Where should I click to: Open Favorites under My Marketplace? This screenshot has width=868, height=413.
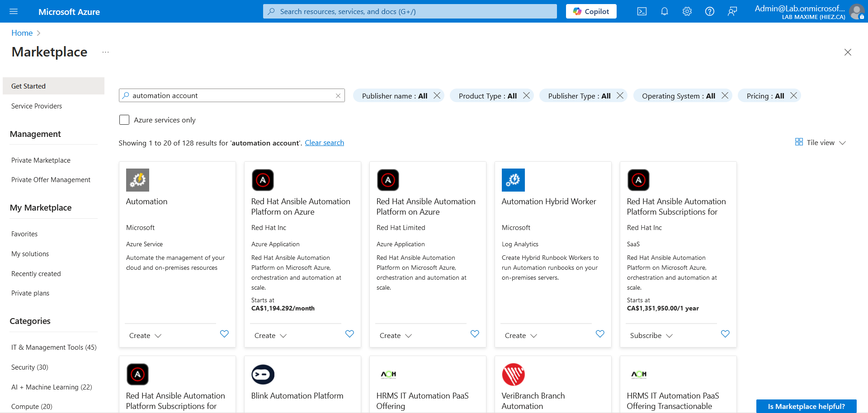point(24,234)
